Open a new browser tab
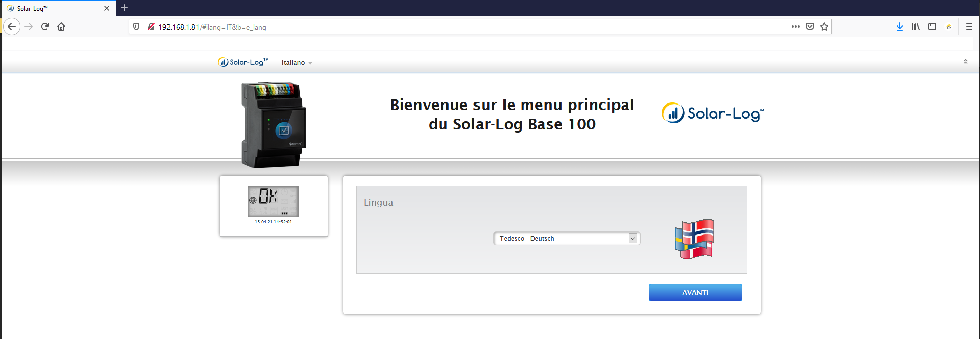The height and width of the screenshot is (339, 980). click(x=124, y=8)
